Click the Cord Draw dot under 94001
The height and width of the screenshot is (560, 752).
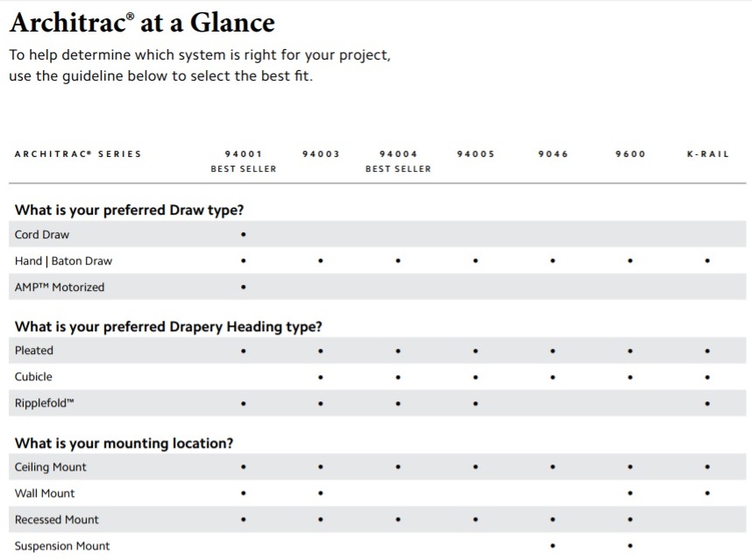(243, 235)
